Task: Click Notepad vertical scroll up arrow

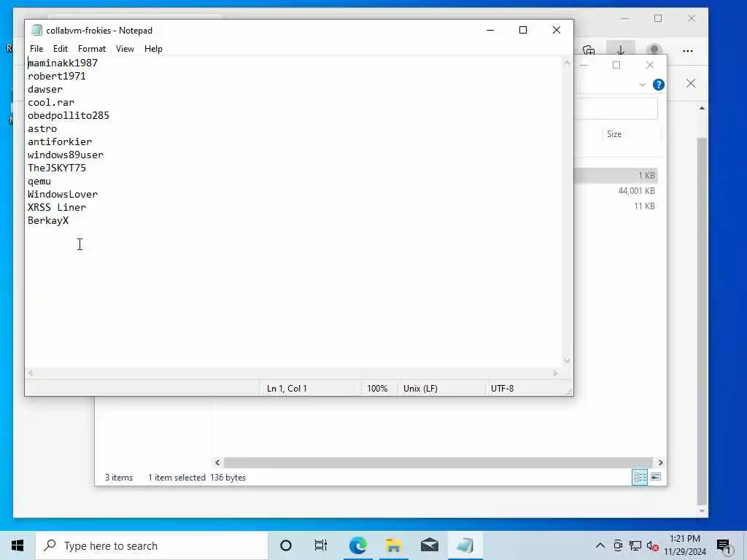Action: (x=567, y=63)
